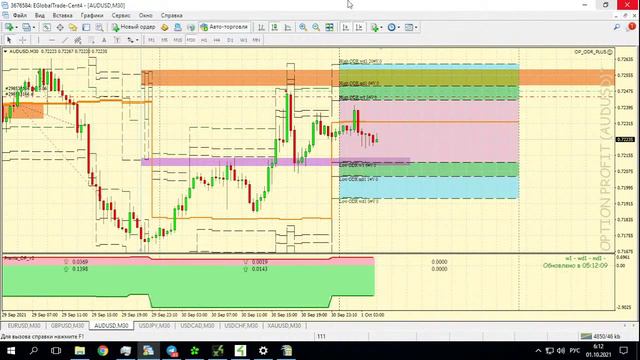This screenshot has width=640, height=360.
Task: Open the Вид menu
Action: tap(40, 16)
